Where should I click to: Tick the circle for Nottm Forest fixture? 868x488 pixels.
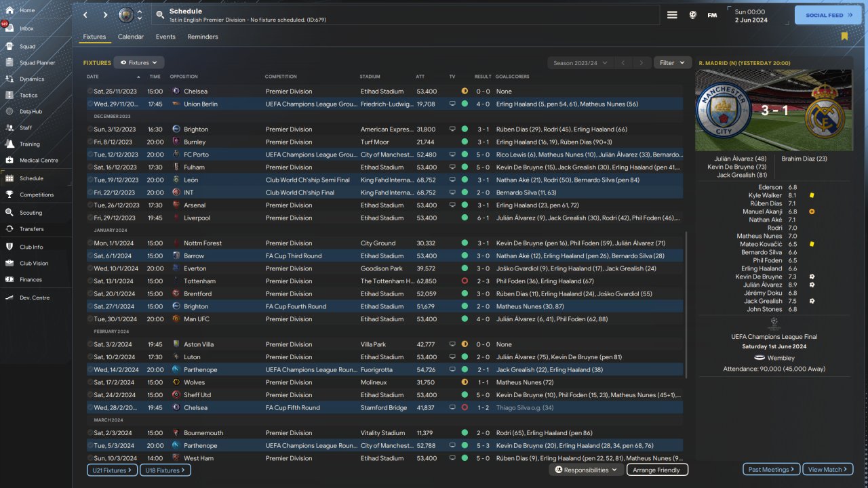click(x=90, y=243)
